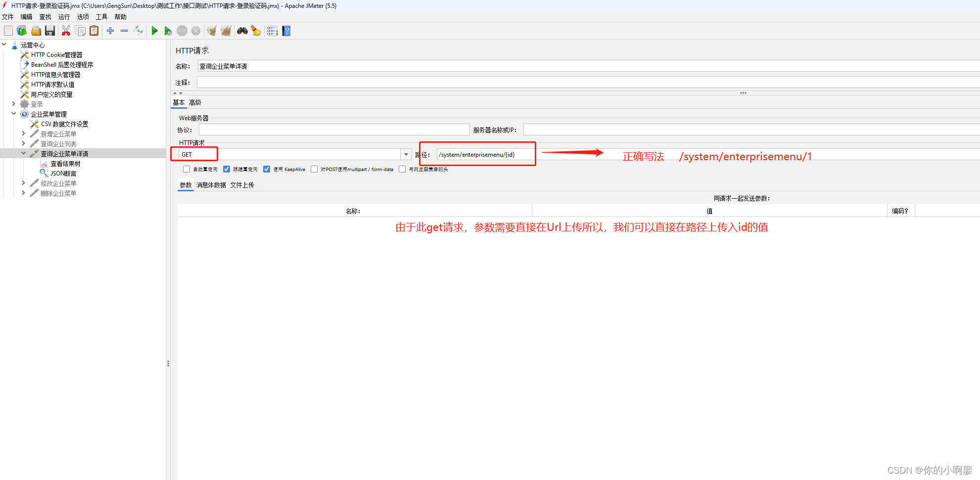Select HTTP Cookie管理器 in the tree
Screen dimensions: 980x480
[56, 55]
